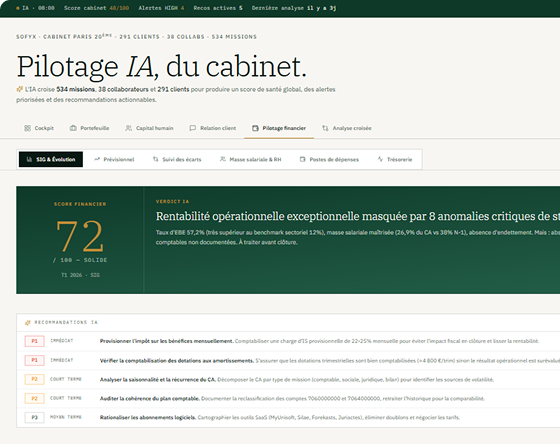Click the icon beside Postes de dépenses
The image size is (560, 444).
pyautogui.click(x=302, y=159)
